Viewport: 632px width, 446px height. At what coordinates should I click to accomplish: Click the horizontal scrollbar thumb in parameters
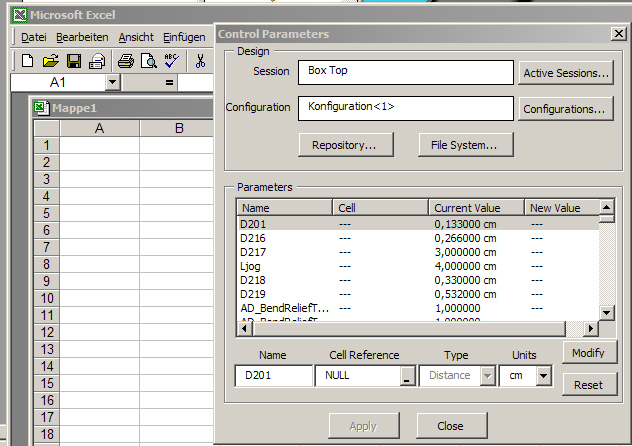tap(409, 328)
